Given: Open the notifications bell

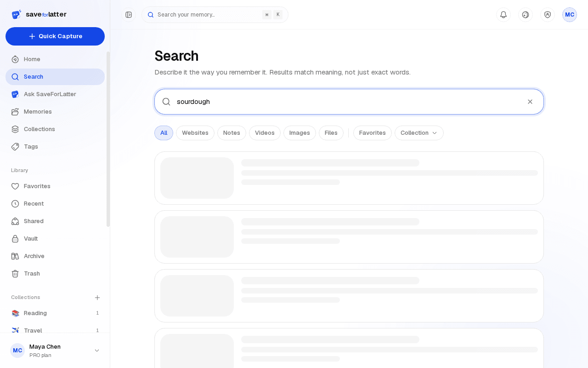Looking at the screenshot, I should (503, 15).
